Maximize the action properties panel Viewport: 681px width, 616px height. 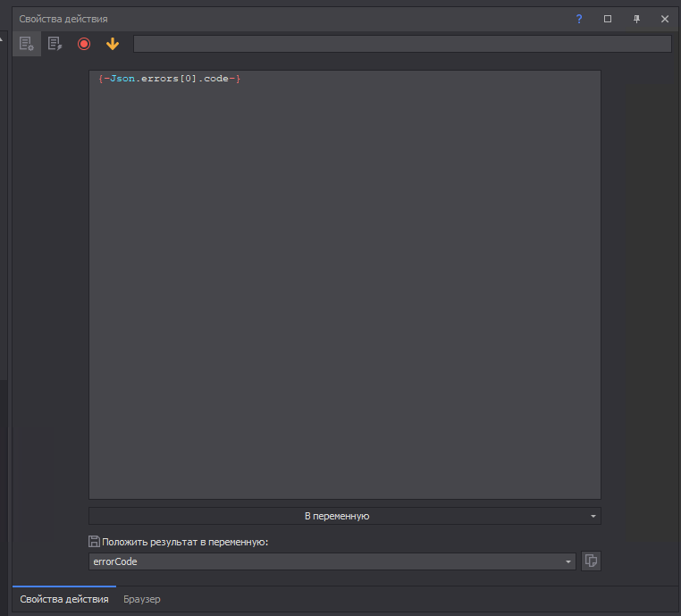tap(608, 19)
